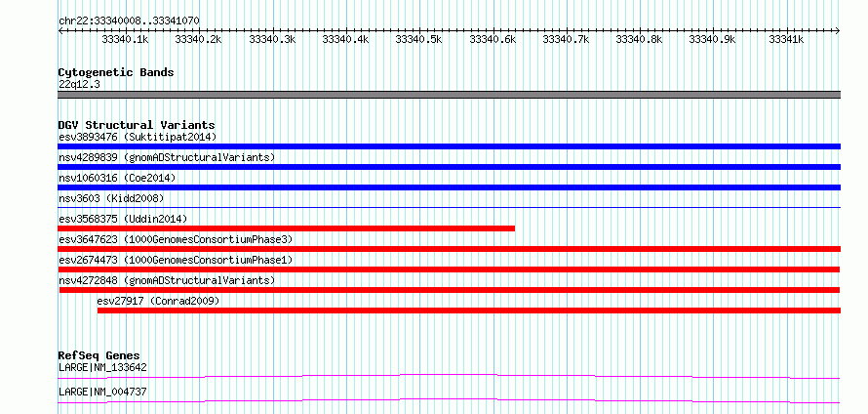Click the 33341k ruler tick label
Viewport: 868px width, 414px height.
786,39
